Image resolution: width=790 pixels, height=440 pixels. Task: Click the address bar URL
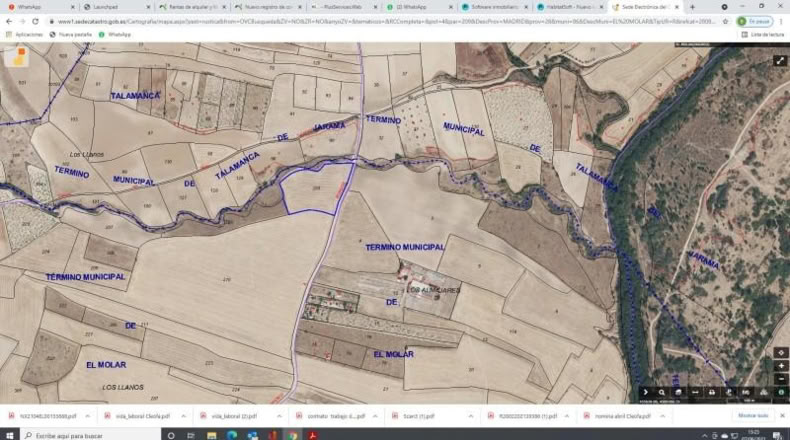[x=385, y=22]
